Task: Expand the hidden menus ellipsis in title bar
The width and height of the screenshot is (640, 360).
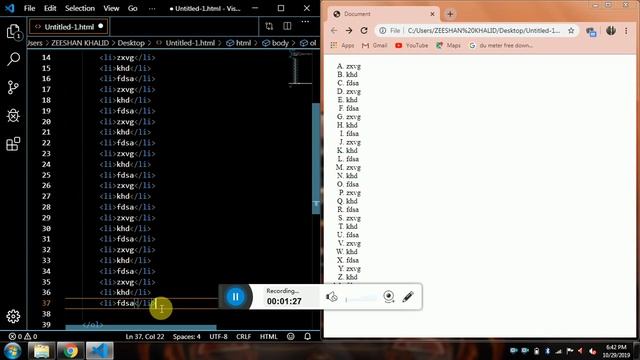Action: click(x=152, y=8)
